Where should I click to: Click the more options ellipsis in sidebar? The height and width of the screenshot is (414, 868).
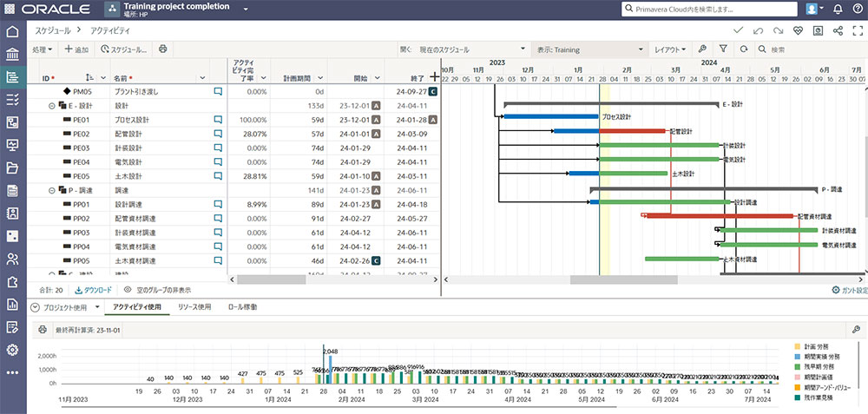coord(12,372)
